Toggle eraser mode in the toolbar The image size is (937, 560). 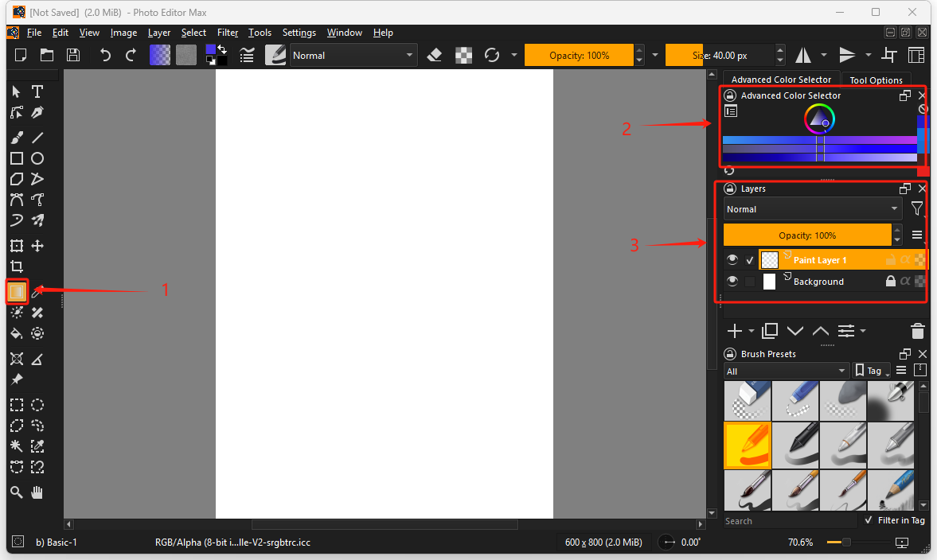click(435, 56)
